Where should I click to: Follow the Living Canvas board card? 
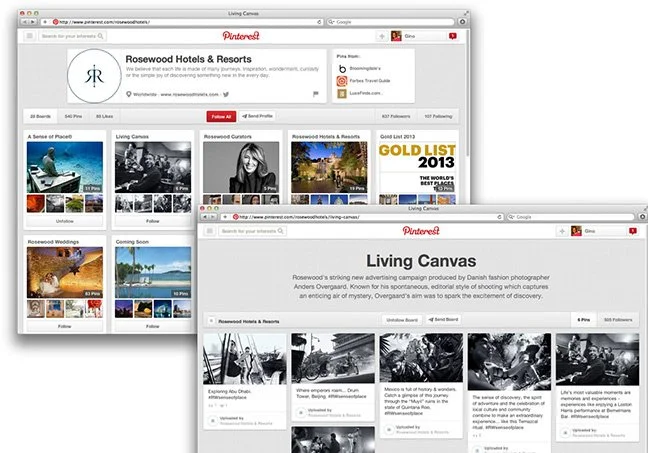[153, 221]
